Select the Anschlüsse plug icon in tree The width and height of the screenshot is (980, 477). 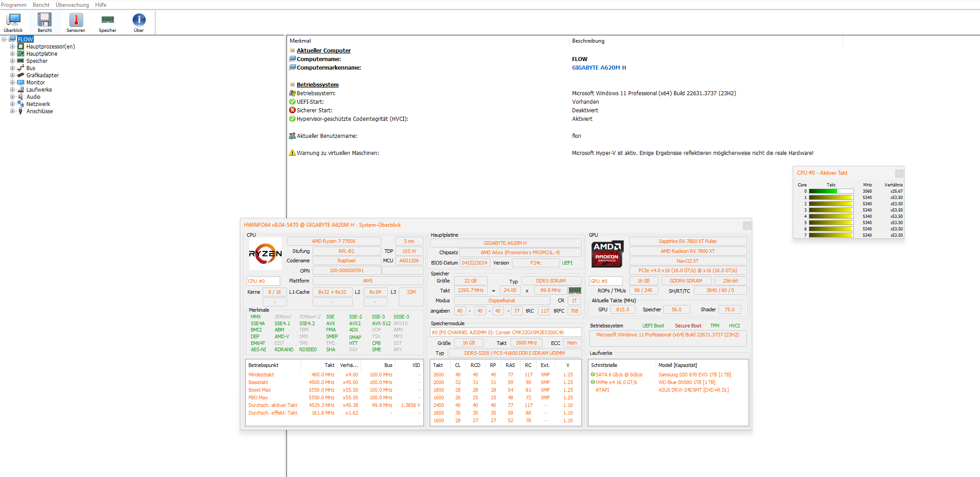(21, 111)
